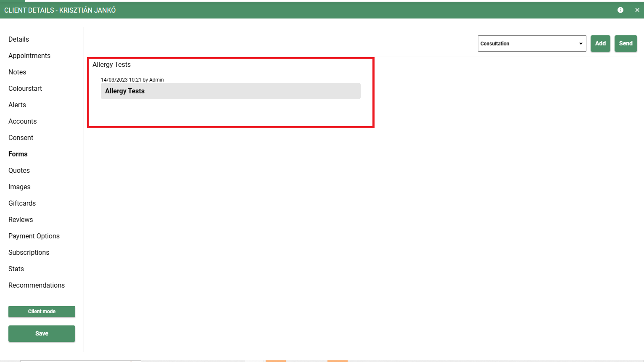View client Alerts
The image size is (644, 362).
[x=17, y=105]
